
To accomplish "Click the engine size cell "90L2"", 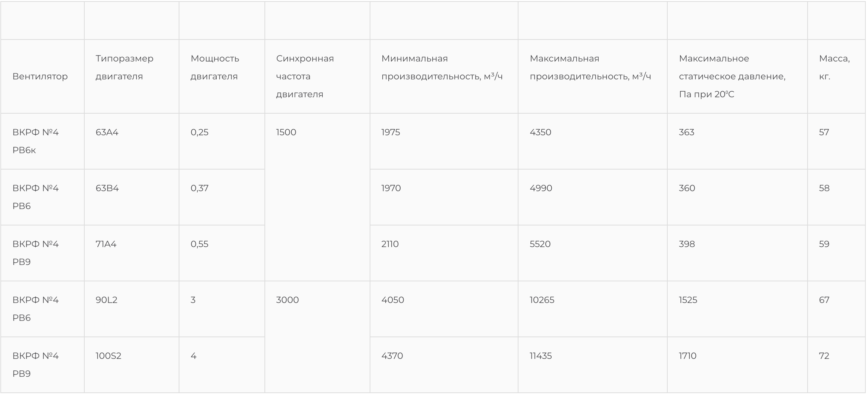I will pyautogui.click(x=106, y=300).
